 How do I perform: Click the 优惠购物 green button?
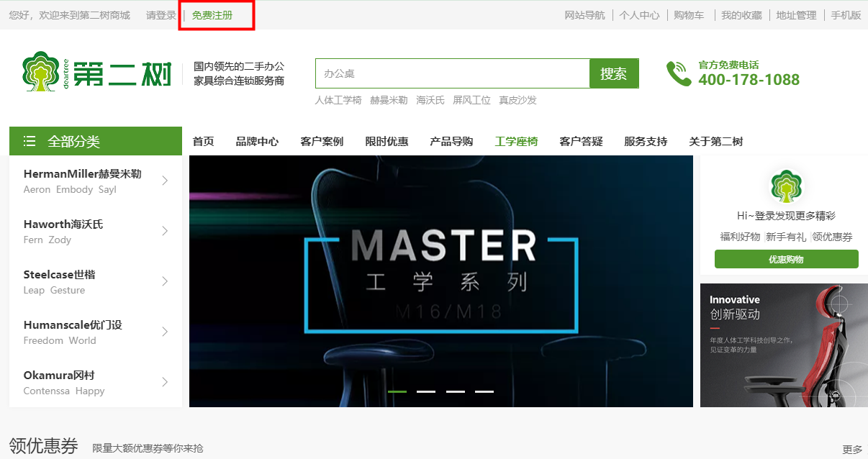(786, 259)
